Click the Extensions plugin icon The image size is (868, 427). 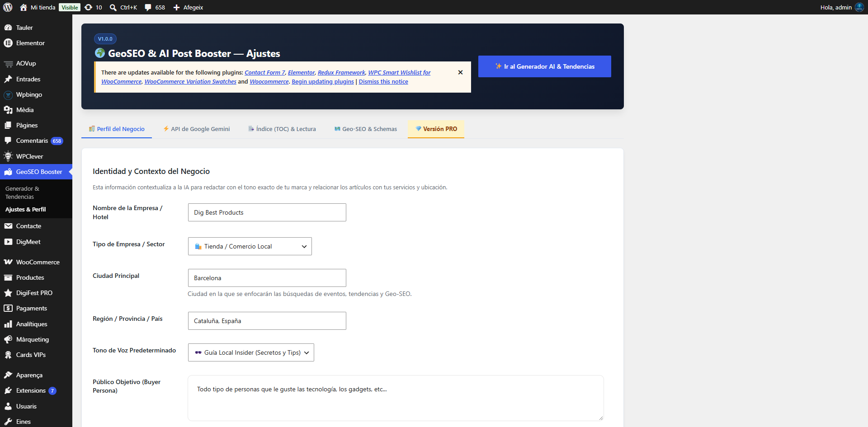(x=8, y=390)
